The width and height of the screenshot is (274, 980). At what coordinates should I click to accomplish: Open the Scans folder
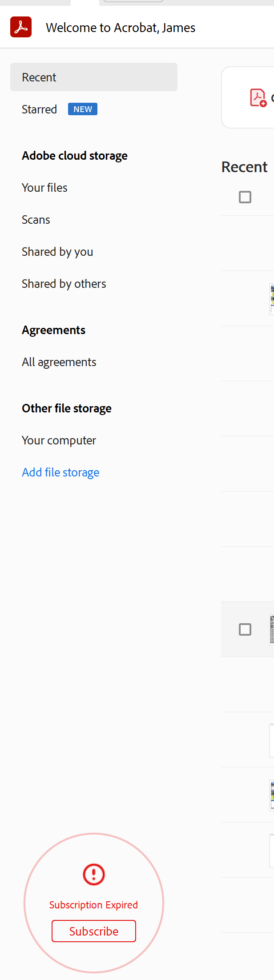coord(36,220)
